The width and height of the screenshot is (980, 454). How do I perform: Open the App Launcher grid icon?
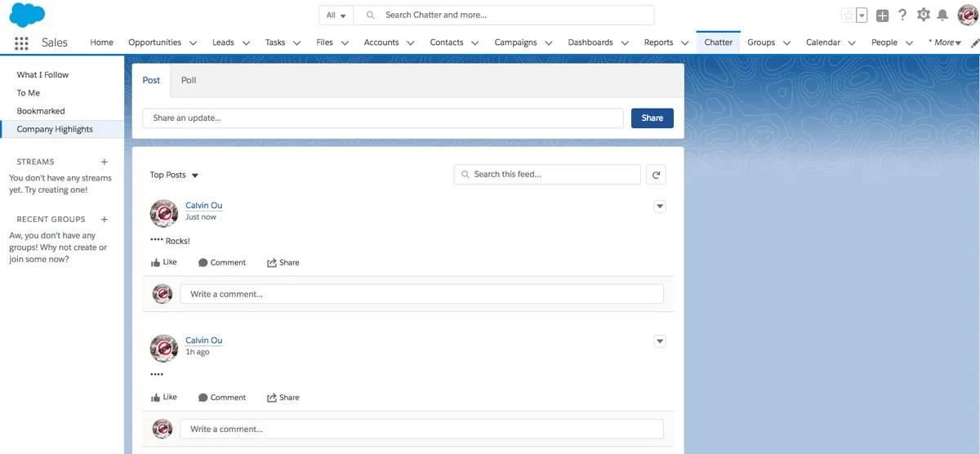click(21, 43)
